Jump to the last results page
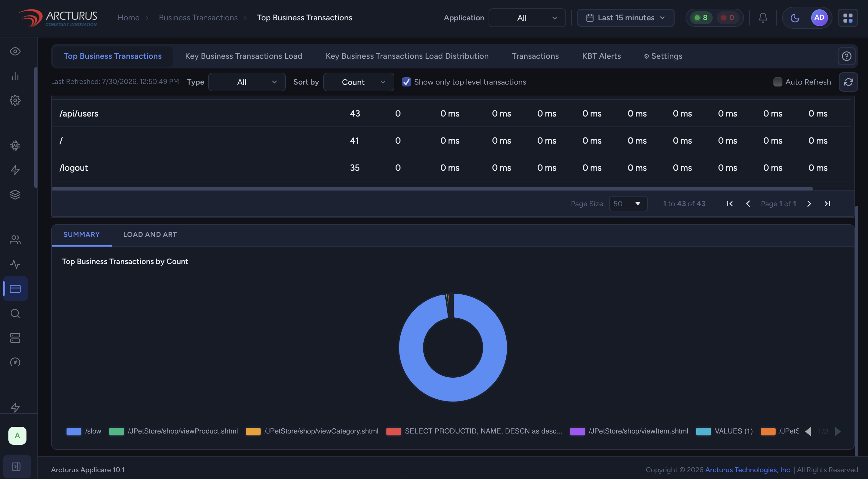The width and height of the screenshot is (868, 479). click(x=827, y=204)
